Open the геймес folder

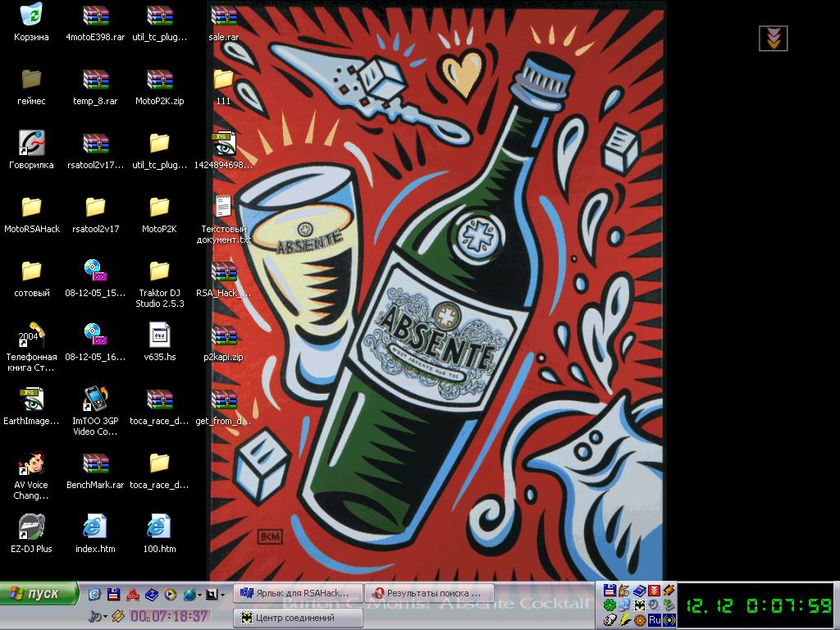pos(31,85)
